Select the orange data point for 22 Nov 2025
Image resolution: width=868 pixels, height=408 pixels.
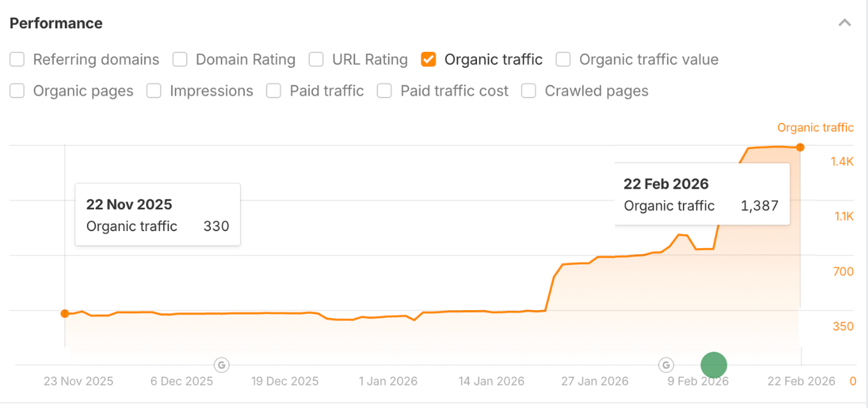coord(65,313)
